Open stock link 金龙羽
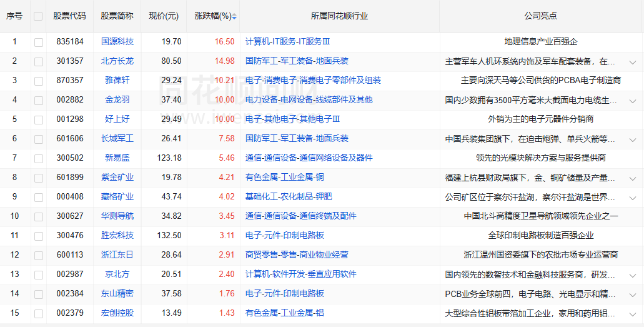 pos(117,99)
